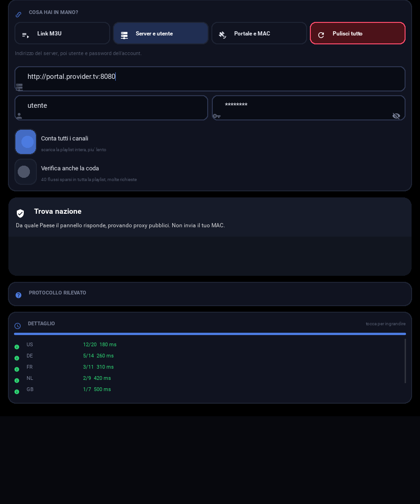Click the Da quale Paese il pannello description
This screenshot has width=420, height=504.
pos(120,226)
